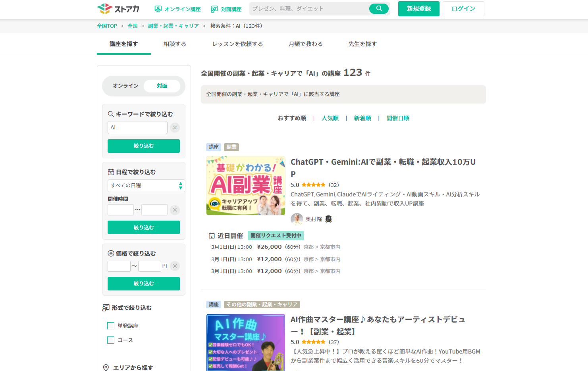
Task: Clear the price range with the X icon
Action: click(175, 266)
